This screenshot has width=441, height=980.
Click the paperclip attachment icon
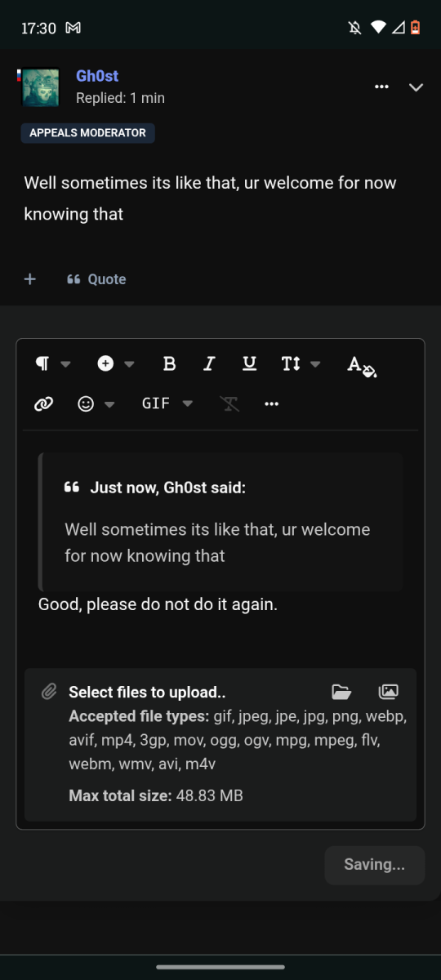pyautogui.click(x=49, y=692)
